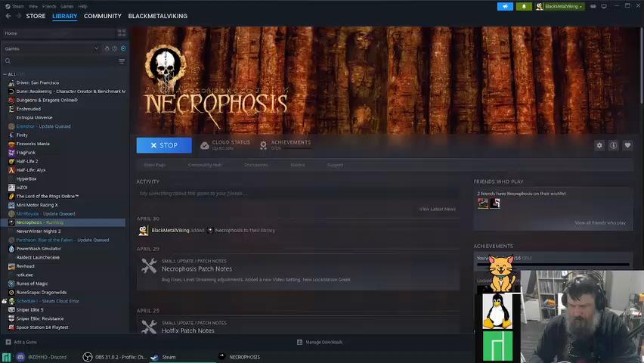Switch to Big Picture mode icon
Screen dimensions: 644x363
tap(604, 7)
